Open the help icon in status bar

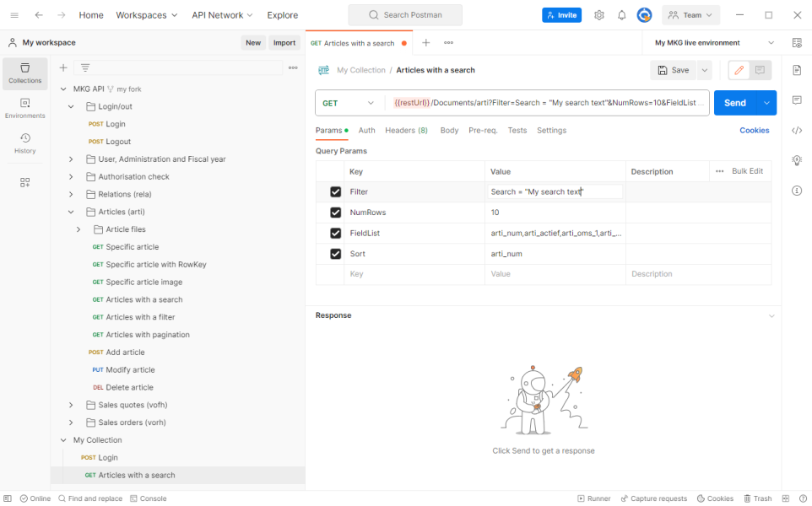pyautogui.click(x=803, y=498)
